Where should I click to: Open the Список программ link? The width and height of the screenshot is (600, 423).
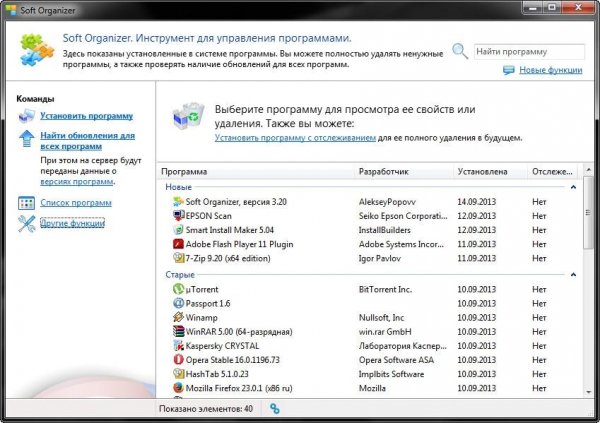coord(76,203)
